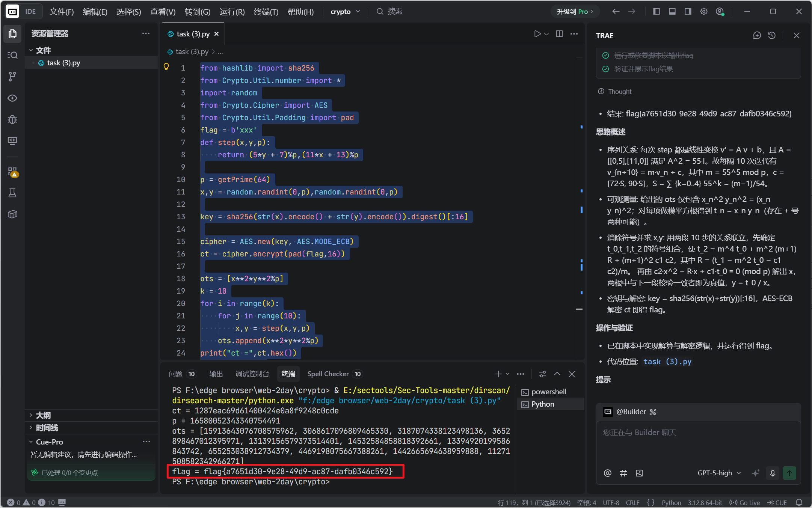This screenshot has width=812, height=508.
Task: Click the Run Python file play icon
Action: click(537, 34)
